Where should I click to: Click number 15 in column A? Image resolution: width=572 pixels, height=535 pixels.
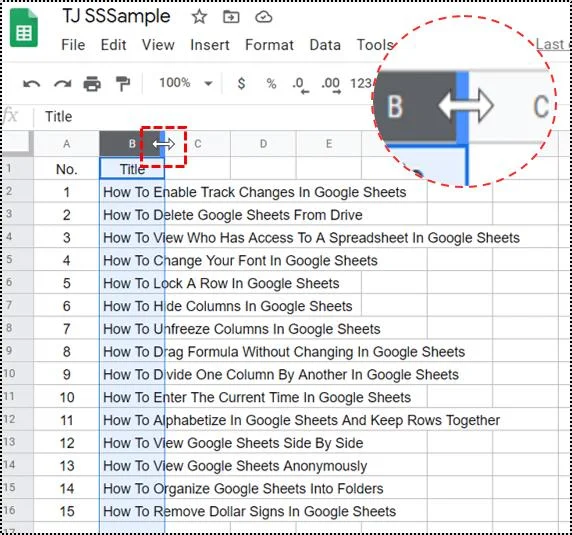pyautogui.click(x=66, y=511)
